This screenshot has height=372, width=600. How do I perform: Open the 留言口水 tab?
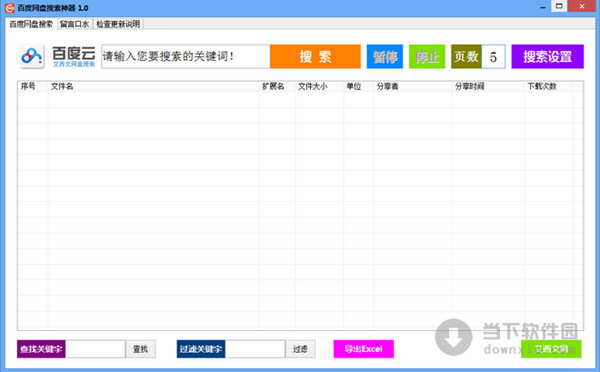pos(75,24)
